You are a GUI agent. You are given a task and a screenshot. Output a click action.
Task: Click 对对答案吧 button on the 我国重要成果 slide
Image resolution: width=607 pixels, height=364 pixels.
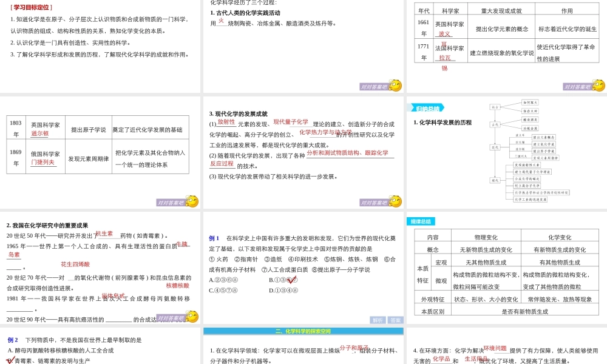point(171,318)
